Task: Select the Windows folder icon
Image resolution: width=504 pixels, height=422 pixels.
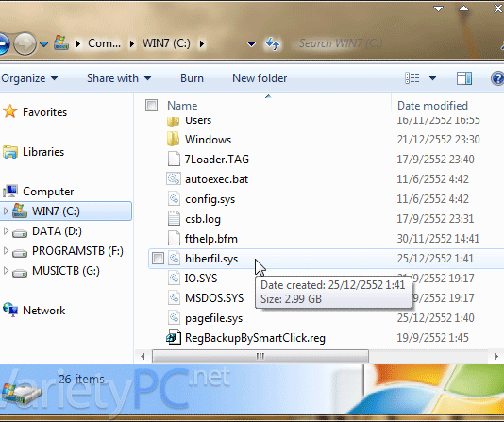Action: (174, 139)
